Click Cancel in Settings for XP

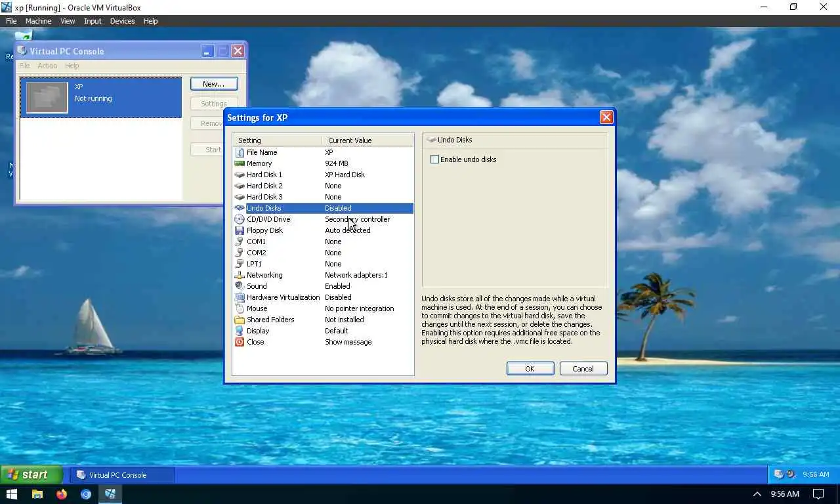pyautogui.click(x=583, y=369)
